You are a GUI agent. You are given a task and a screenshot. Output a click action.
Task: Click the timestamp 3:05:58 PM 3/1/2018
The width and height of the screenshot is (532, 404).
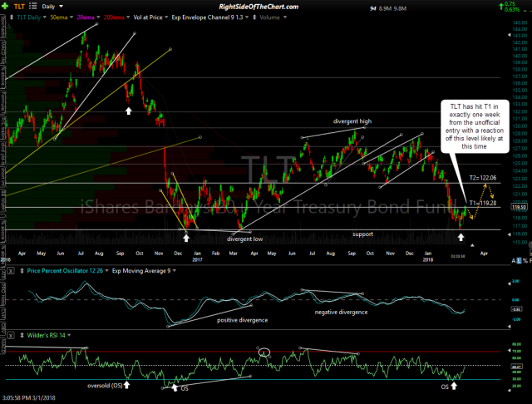pyautogui.click(x=28, y=397)
